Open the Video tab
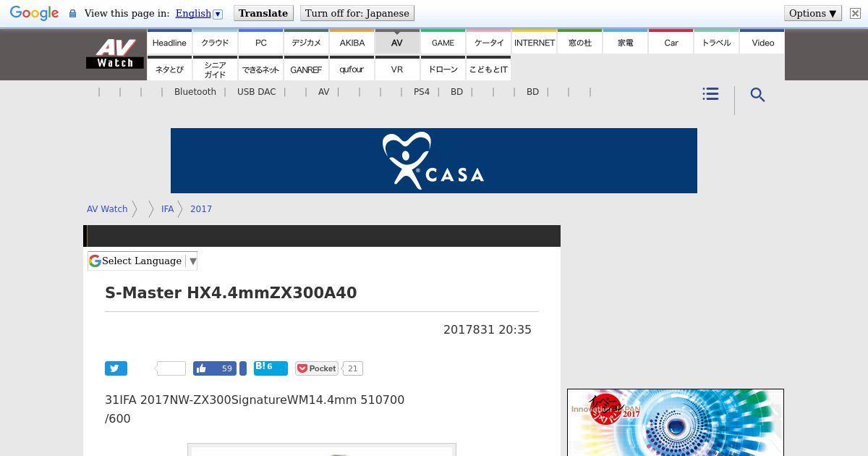This screenshot has height=456, width=868. click(762, 43)
